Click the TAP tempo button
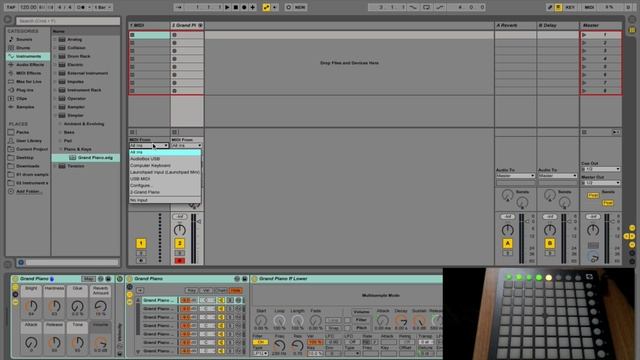 [x=11, y=7]
